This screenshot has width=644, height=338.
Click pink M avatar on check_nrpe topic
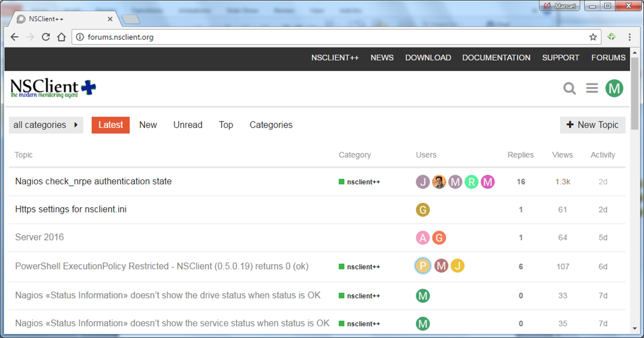[487, 182]
